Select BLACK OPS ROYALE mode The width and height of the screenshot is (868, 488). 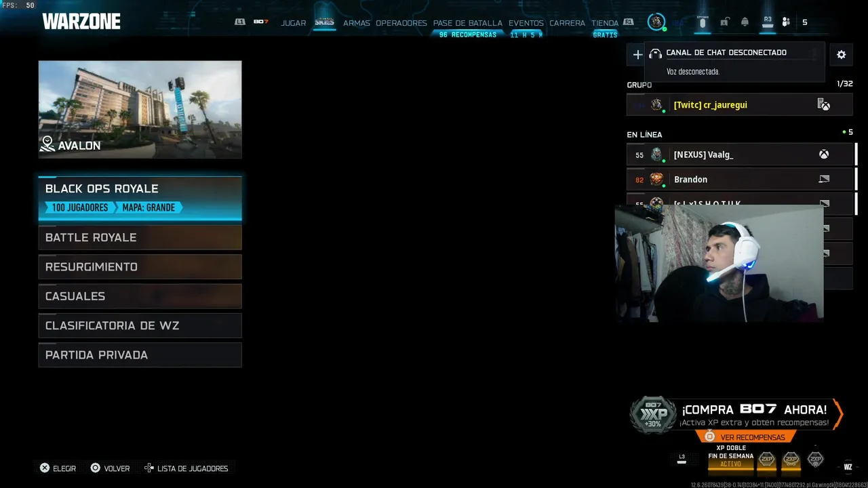coord(140,199)
